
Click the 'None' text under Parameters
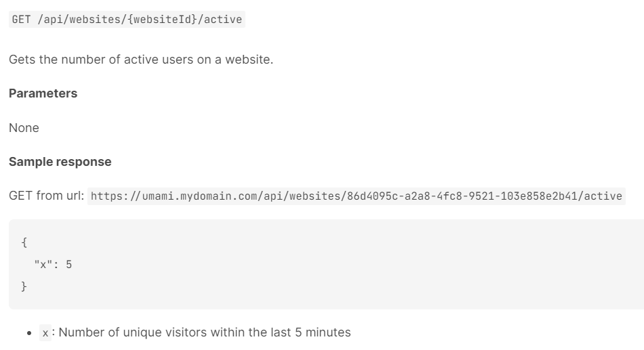click(24, 127)
